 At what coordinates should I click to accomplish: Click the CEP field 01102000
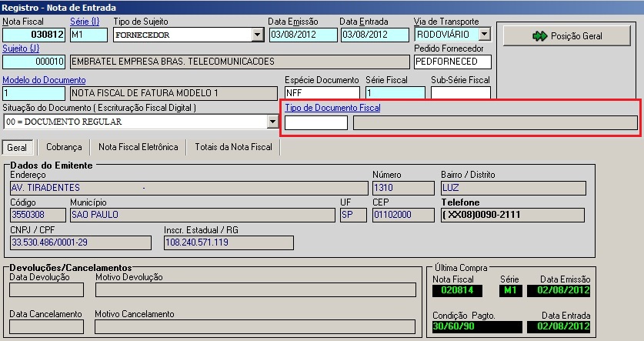point(403,215)
